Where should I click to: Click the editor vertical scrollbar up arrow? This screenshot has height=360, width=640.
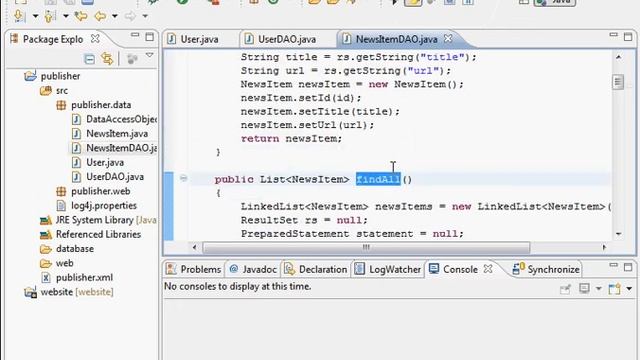pos(618,57)
